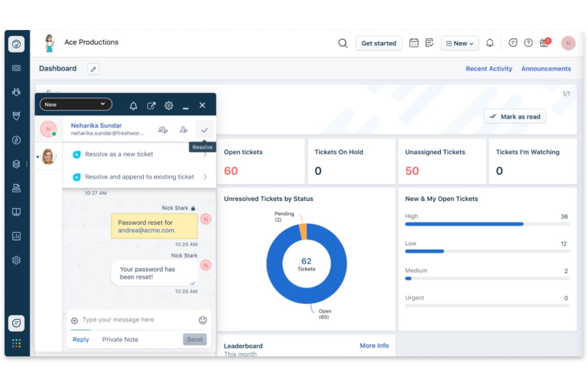This screenshot has width=588, height=392.
Task: Open the open-book Solutions sidebar icon
Action: (x=16, y=212)
